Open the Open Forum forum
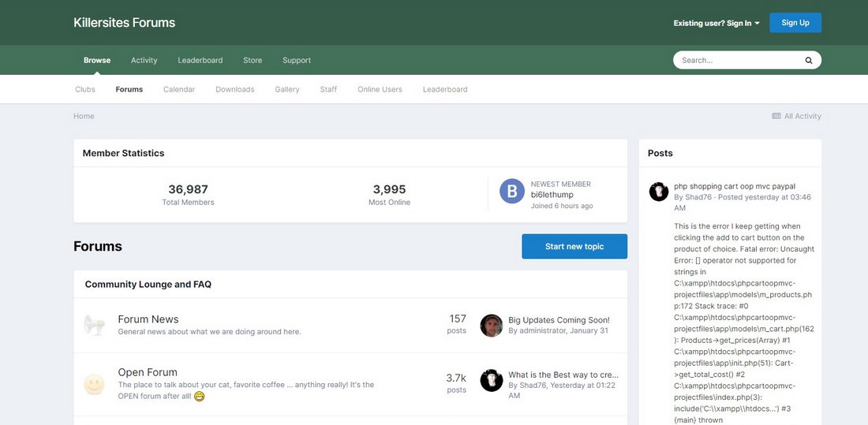Screen dimensions: 868x425 tap(148, 372)
